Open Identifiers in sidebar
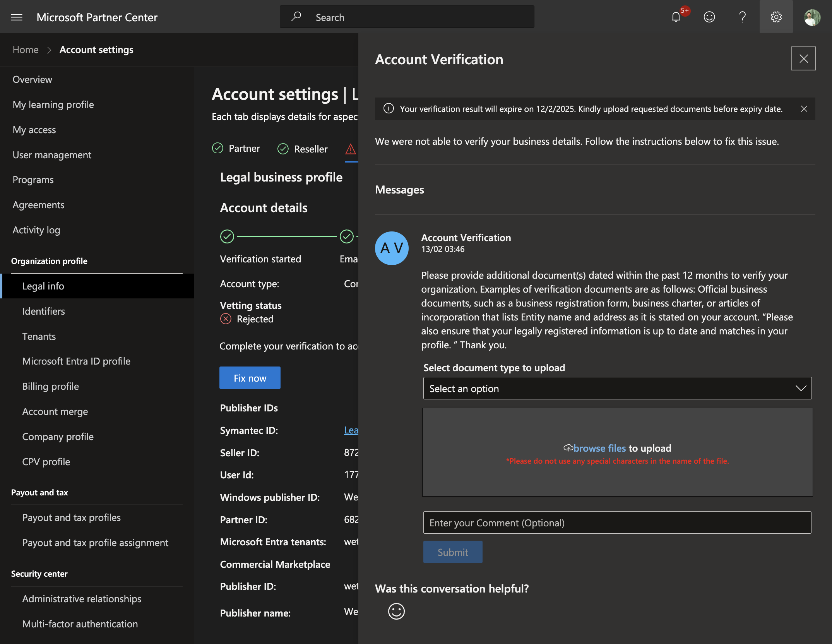832x644 pixels. click(43, 311)
